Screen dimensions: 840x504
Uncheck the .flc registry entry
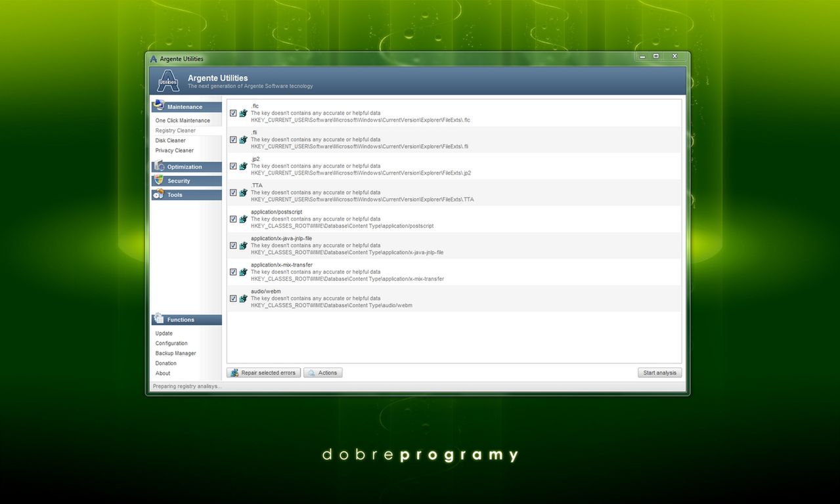coord(233,113)
